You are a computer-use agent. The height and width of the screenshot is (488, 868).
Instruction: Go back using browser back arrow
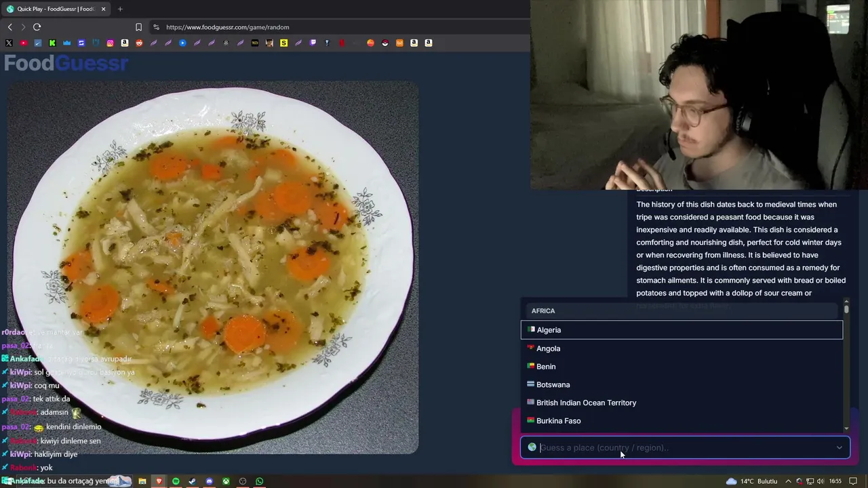click(x=9, y=27)
